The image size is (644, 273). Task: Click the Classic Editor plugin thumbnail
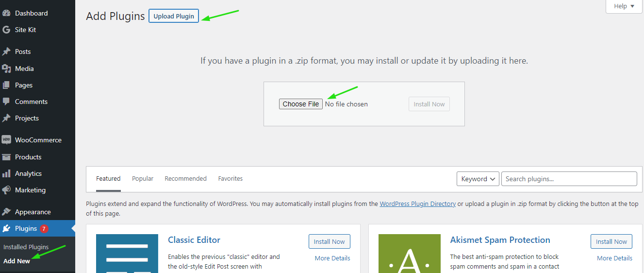(x=127, y=254)
